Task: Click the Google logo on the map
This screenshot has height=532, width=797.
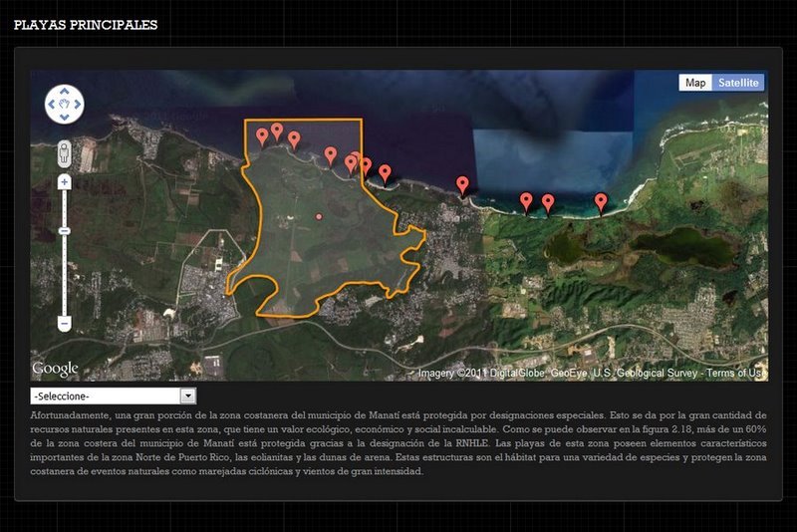Action: click(x=55, y=369)
